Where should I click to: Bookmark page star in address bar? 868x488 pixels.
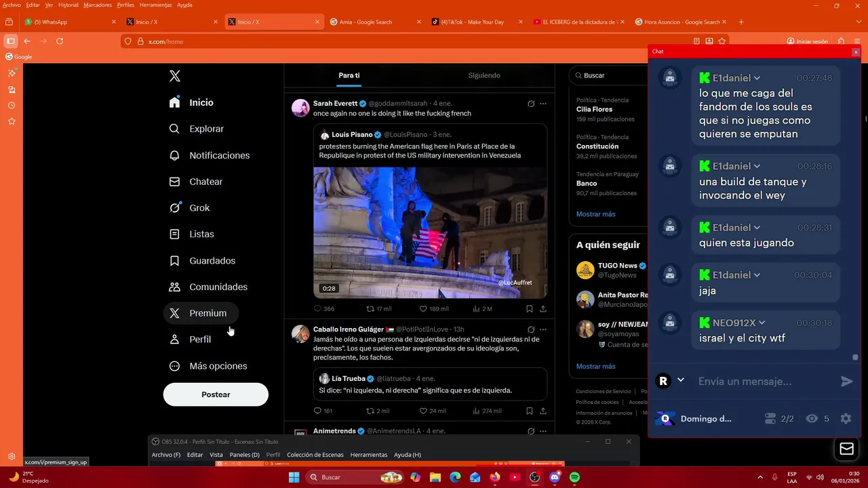(722, 41)
